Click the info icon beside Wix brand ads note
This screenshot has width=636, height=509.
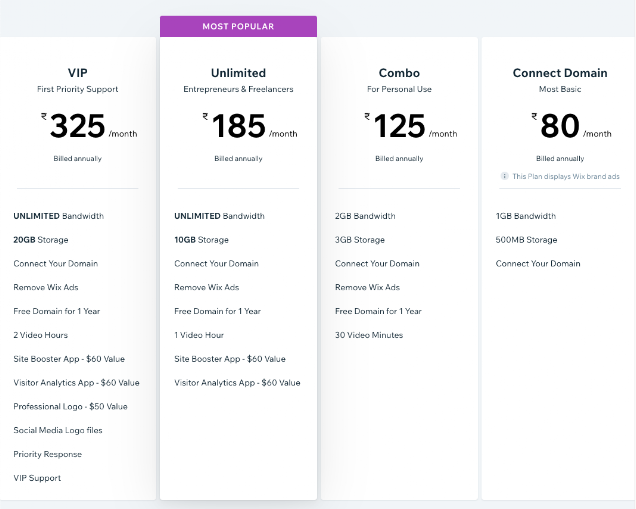tap(504, 176)
